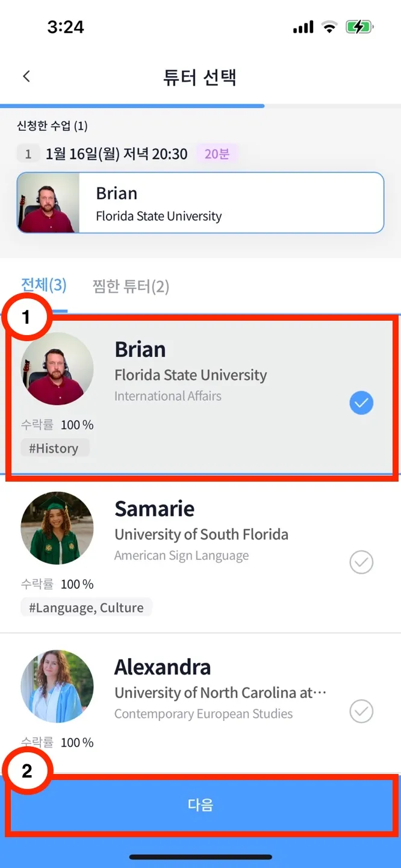Tap Brian's photo in selected class card
Viewport: 401px width, 868px height.
(49, 203)
